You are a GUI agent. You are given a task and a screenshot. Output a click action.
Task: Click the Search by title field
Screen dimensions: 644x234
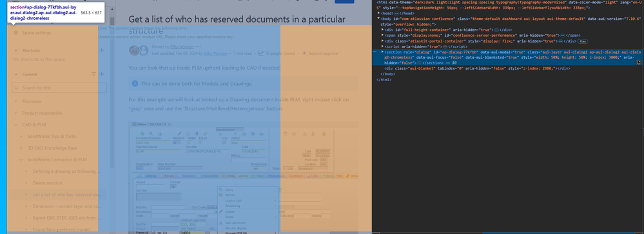[59, 88]
